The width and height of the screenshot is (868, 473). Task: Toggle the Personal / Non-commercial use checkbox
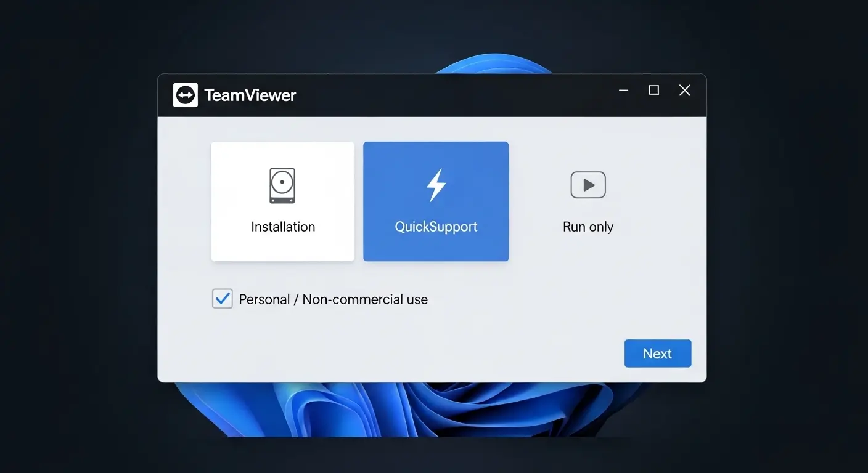coord(223,299)
